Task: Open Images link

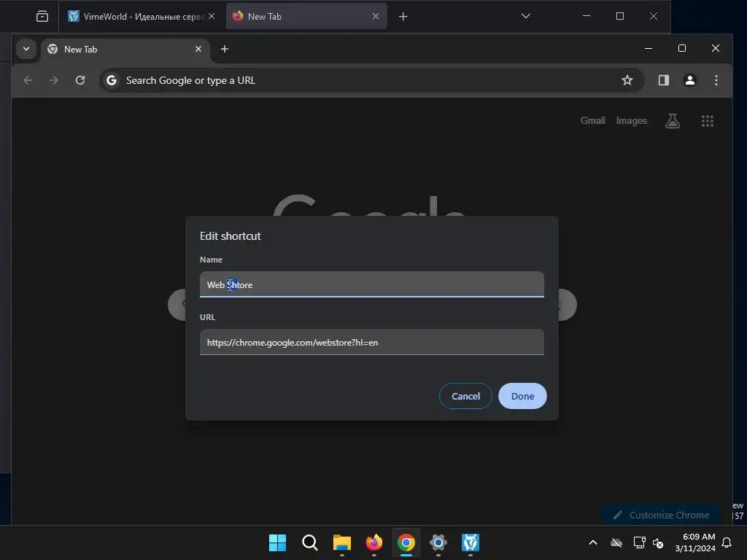Action: [631, 120]
